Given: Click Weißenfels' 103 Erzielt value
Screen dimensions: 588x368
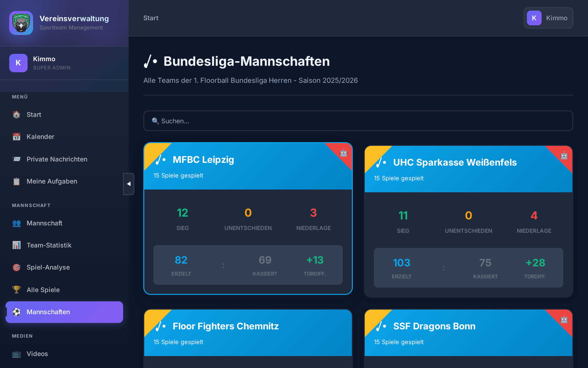Looking at the screenshot, I should tap(402, 263).
